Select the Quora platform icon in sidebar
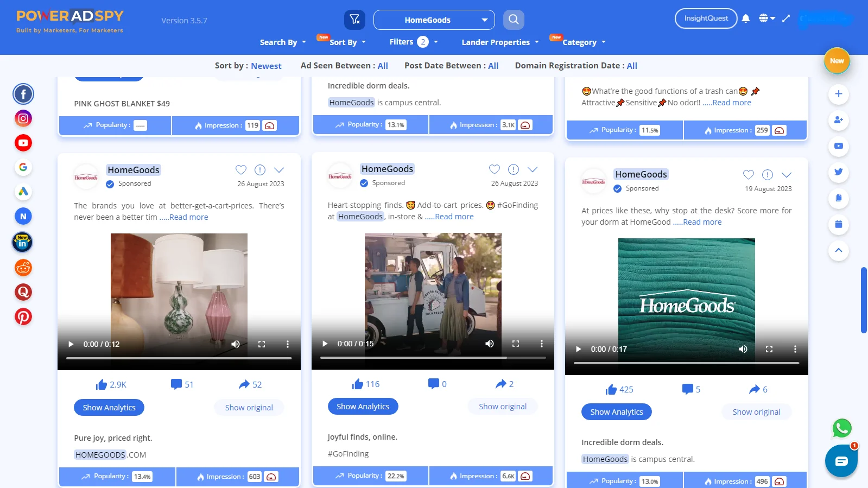This screenshot has width=868, height=488. click(23, 292)
